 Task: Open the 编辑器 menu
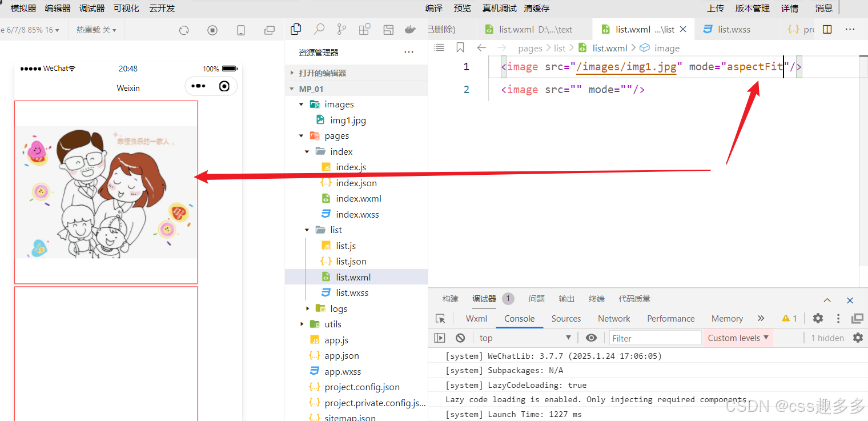click(58, 8)
